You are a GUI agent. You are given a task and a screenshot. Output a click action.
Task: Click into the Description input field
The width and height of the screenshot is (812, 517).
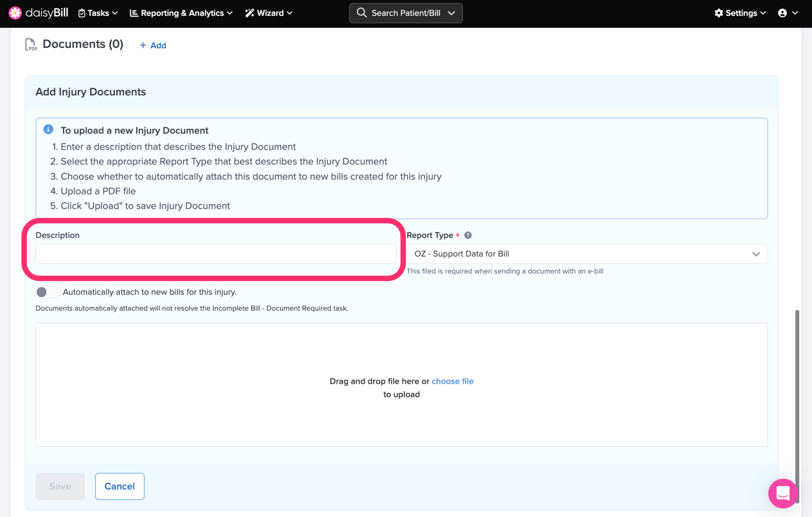tap(216, 254)
